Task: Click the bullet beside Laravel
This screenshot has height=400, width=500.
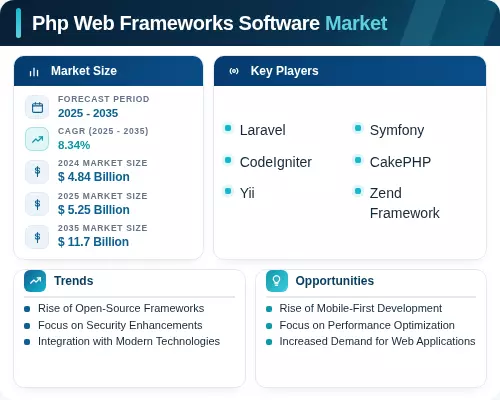Action: click(228, 128)
